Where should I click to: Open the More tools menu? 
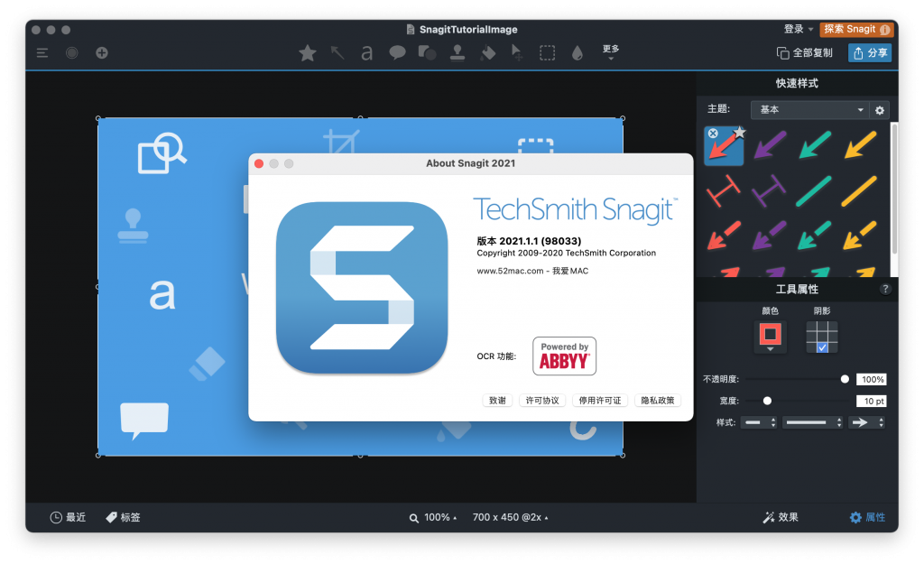coord(611,51)
